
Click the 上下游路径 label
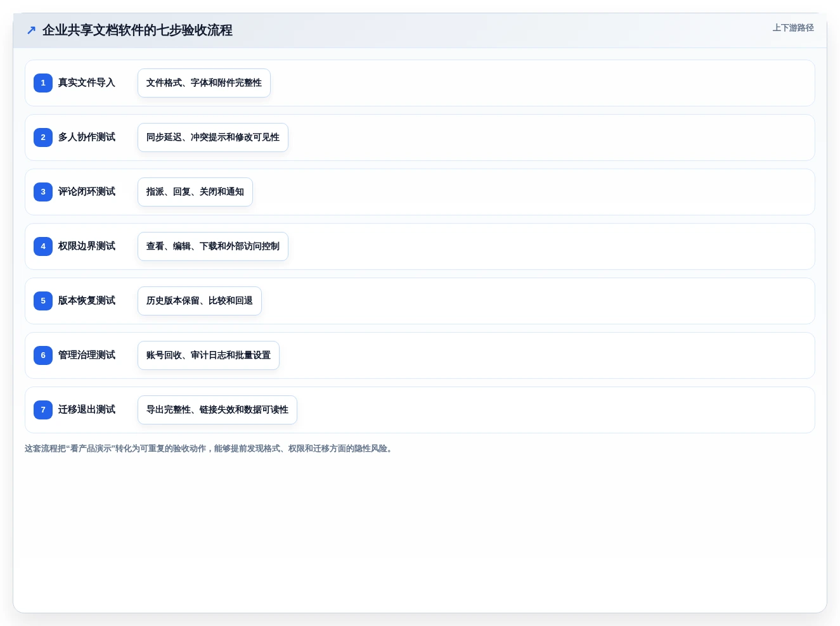(x=793, y=28)
